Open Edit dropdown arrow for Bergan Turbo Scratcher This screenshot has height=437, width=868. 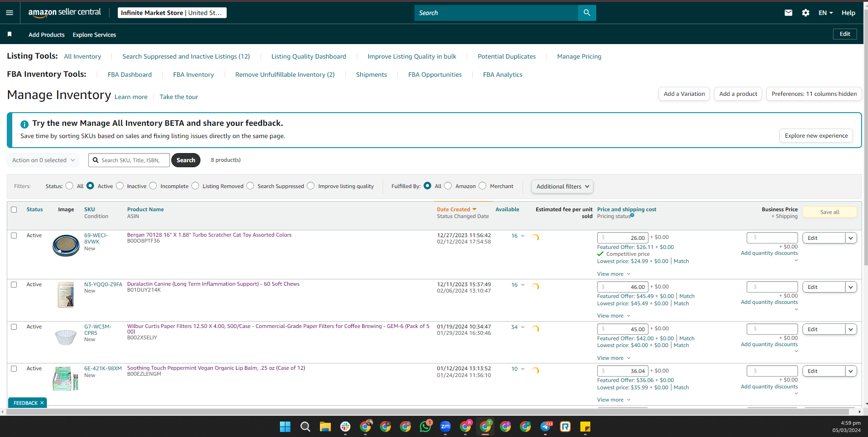pyautogui.click(x=851, y=238)
